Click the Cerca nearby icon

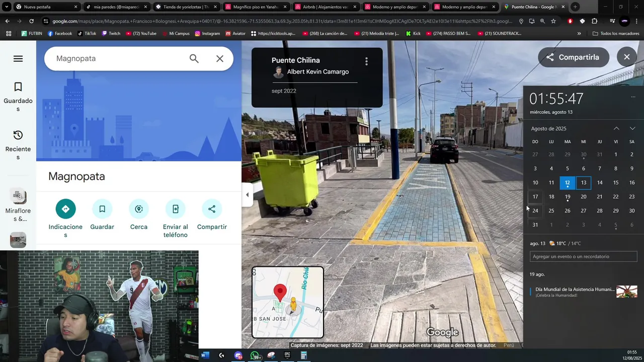pos(139,209)
